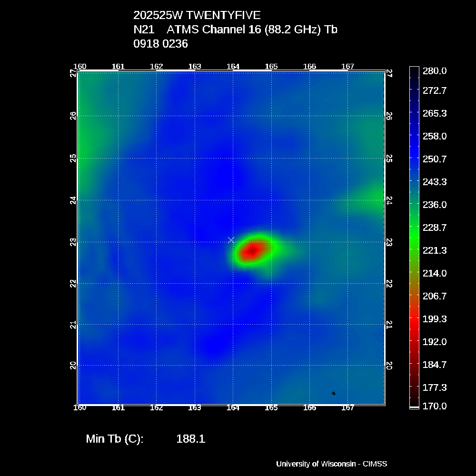Image resolution: width=476 pixels, height=476 pixels.
Task: Click the 167 longitude label on the bottom axis
Action: click(x=348, y=408)
